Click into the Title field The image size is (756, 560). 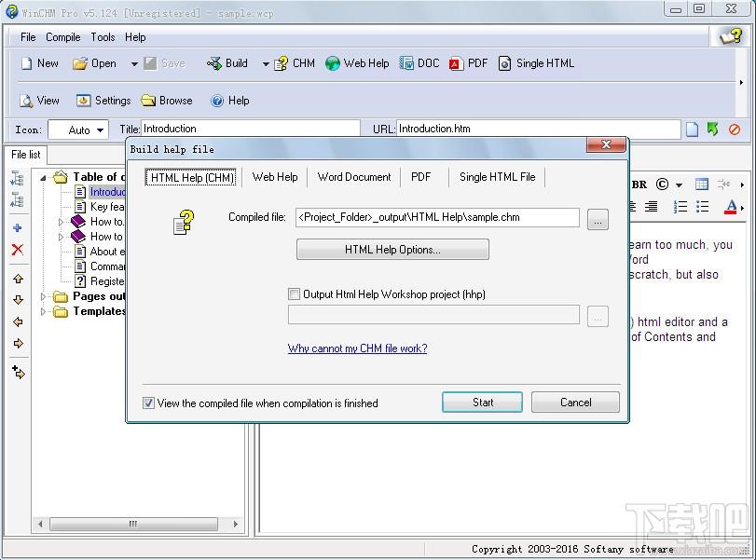pyautogui.click(x=251, y=129)
